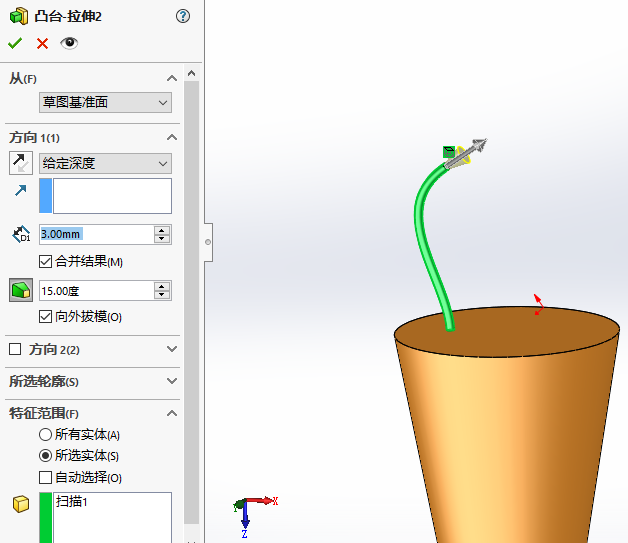
Task: Expand the 所选轮廓 section
Action: [x=172, y=381]
